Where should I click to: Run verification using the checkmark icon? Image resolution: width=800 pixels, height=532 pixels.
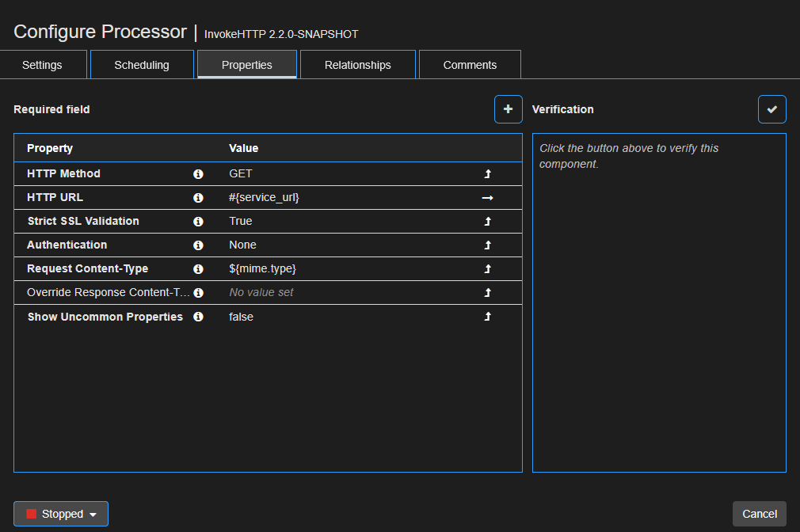(x=772, y=109)
